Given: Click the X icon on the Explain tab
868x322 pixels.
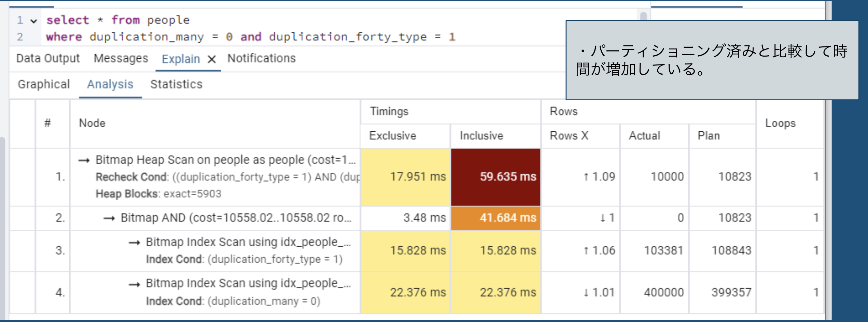Looking at the screenshot, I should (x=212, y=59).
